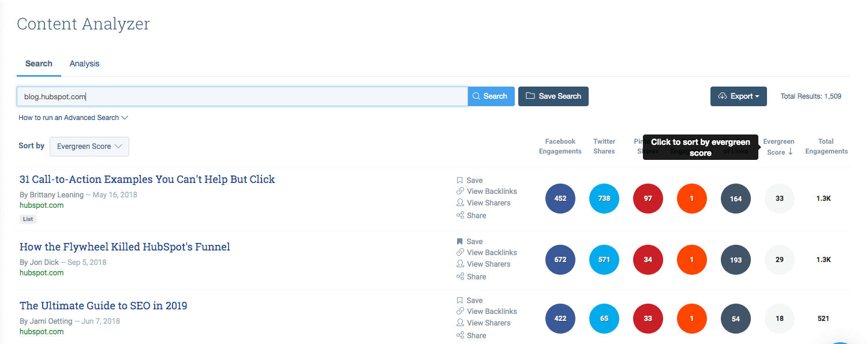868x344 pixels.
Task: Click Twitter shares circle 65
Action: [604, 319]
